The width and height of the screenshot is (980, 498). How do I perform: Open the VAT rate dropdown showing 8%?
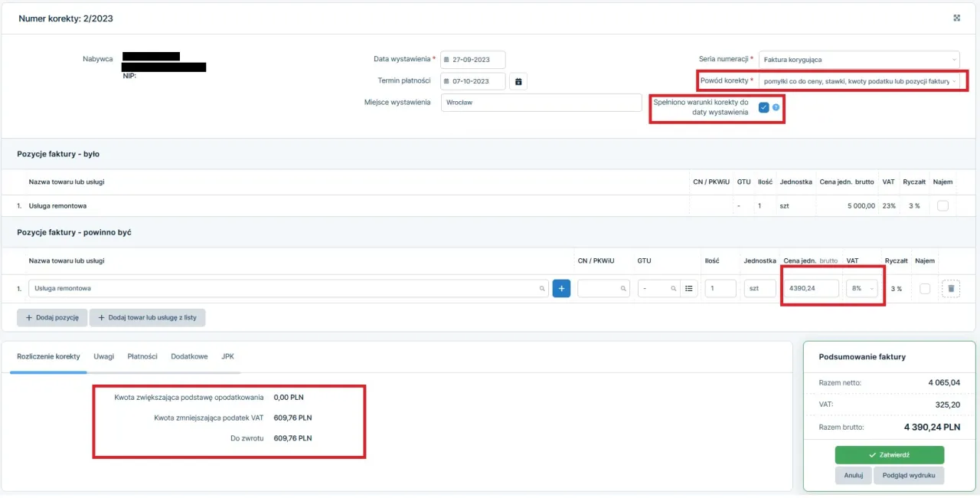click(861, 288)
